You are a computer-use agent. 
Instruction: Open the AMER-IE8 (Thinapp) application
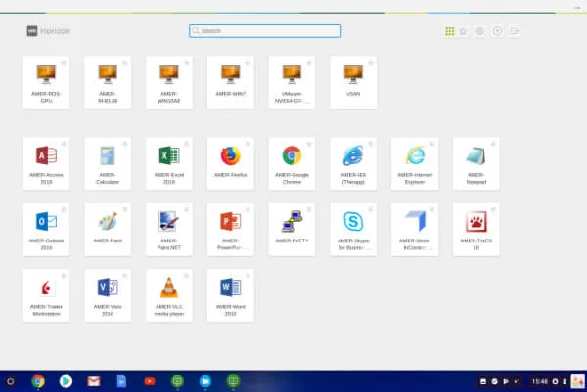353,163
